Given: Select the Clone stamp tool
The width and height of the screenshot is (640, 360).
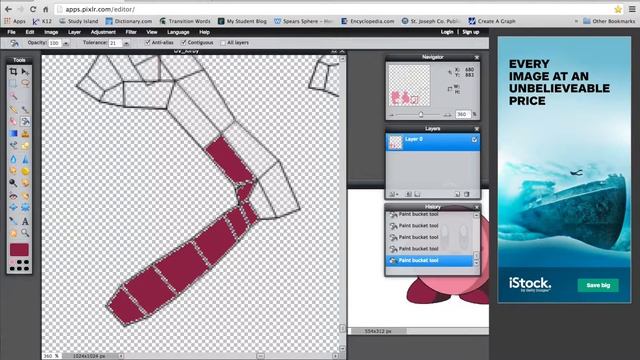Looking at the screenshot, I should point(25,133).
